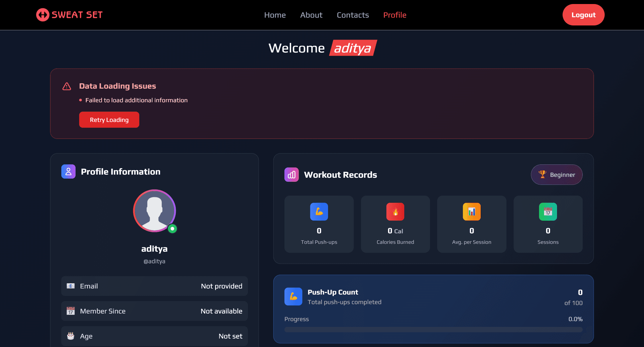
Task: Click the 'Sessions' card label
Action: tap(548, 242)
